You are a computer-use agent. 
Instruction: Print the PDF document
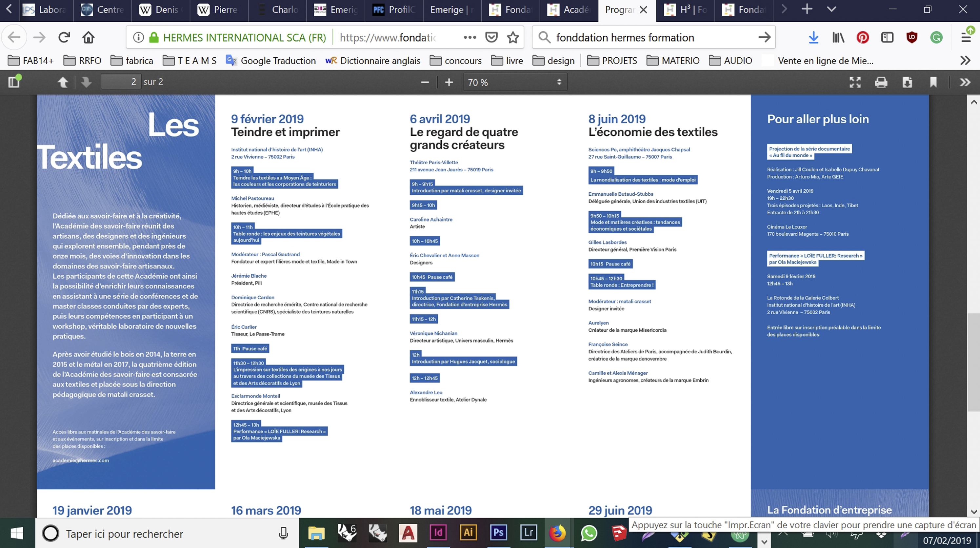[x=881, y=82]
